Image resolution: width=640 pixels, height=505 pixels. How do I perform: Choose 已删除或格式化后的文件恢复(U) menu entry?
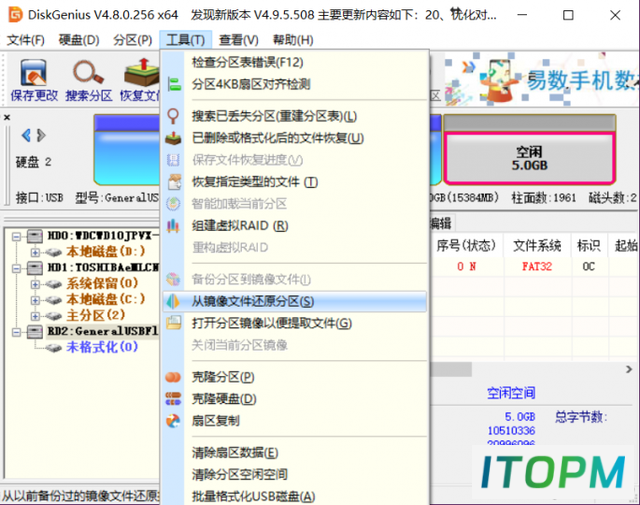294,138
